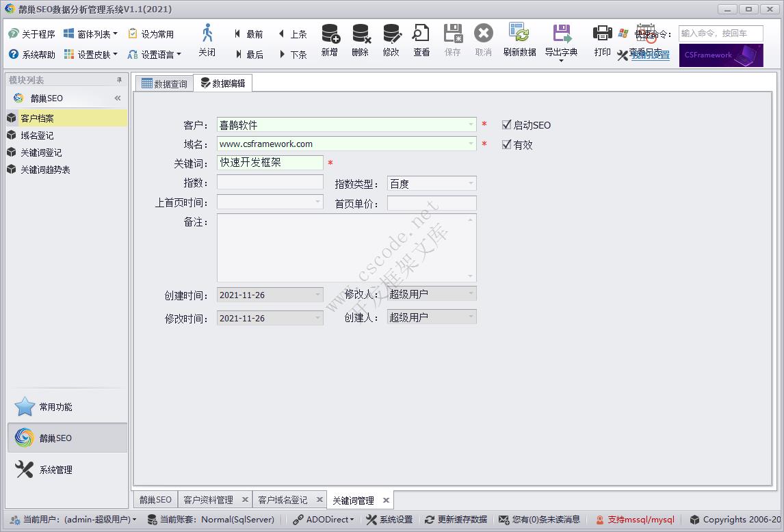This screenshot has width=784, height=532.
Task: Collapse the 鹊巢SEO module group chevron
Action: click(x=118, y=98)
